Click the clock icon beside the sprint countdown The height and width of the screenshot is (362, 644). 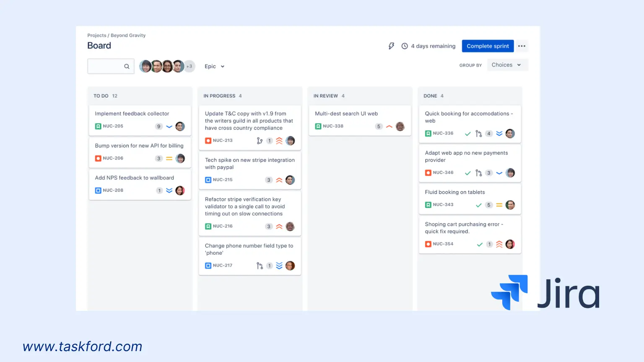(404, 46)
